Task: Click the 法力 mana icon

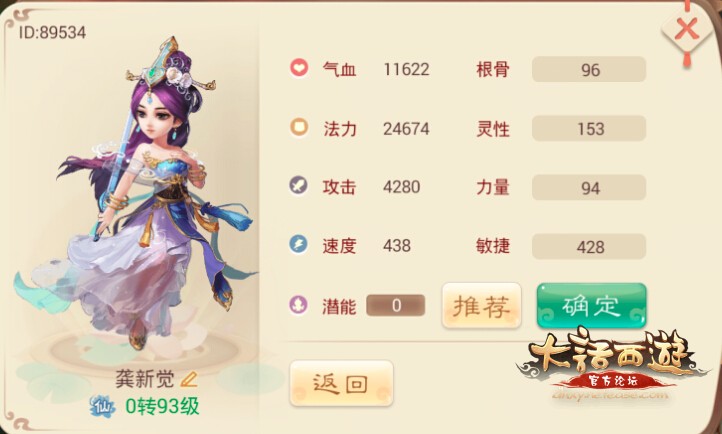Action: click(x=299, y=127)
